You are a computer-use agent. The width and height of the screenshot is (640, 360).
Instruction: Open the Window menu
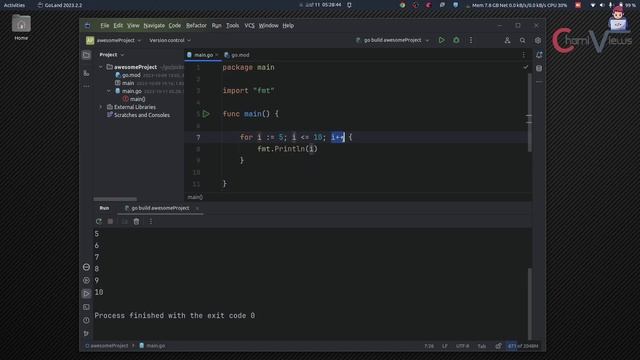click(269, 25)
